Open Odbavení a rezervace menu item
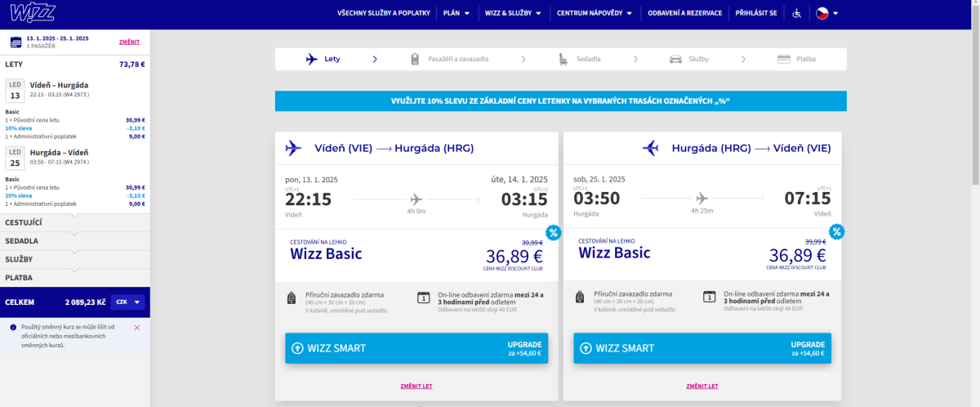This screenshot has width=980, height=407. click(685, 14)
